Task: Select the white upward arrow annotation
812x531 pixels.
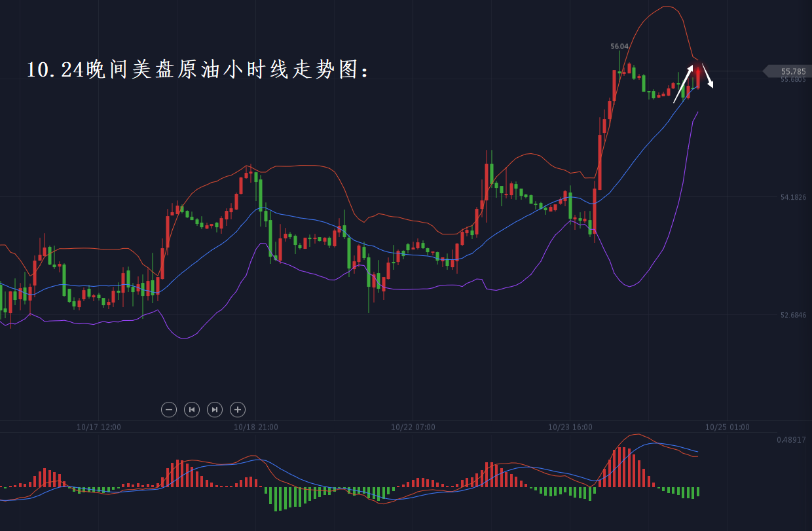Action: [x=683, y=84]
